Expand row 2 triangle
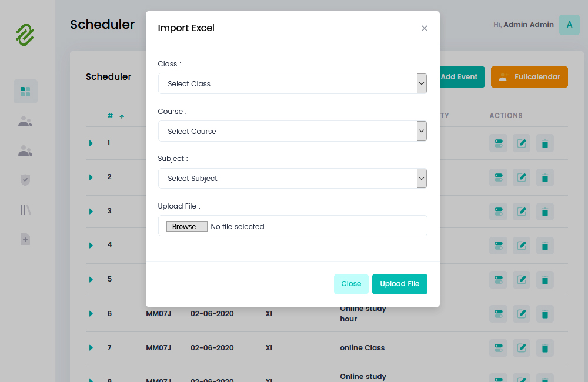588x382 pixels. click(91, 177)
